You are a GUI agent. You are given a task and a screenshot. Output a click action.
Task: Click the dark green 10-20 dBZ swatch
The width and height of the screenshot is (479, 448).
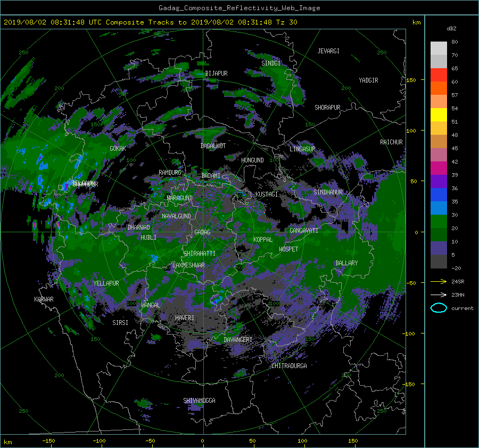click(x=439, y=235)
